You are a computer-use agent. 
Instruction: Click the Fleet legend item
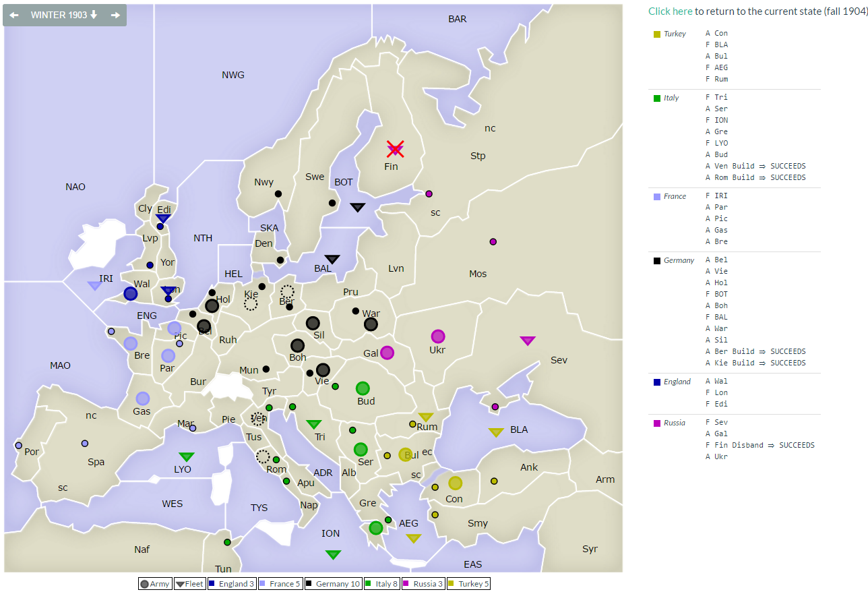click(189, 584)
